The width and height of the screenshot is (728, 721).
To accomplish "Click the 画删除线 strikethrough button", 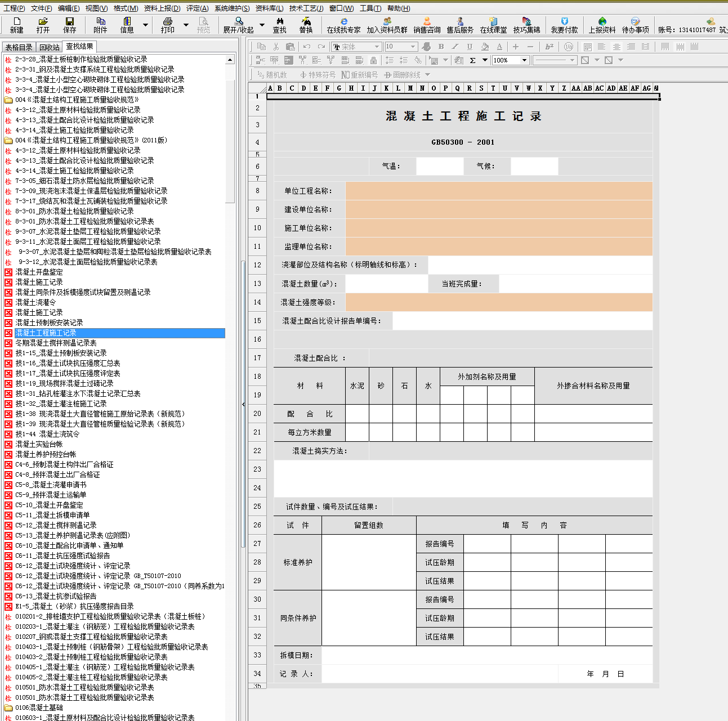I will (x=403, y=75).
